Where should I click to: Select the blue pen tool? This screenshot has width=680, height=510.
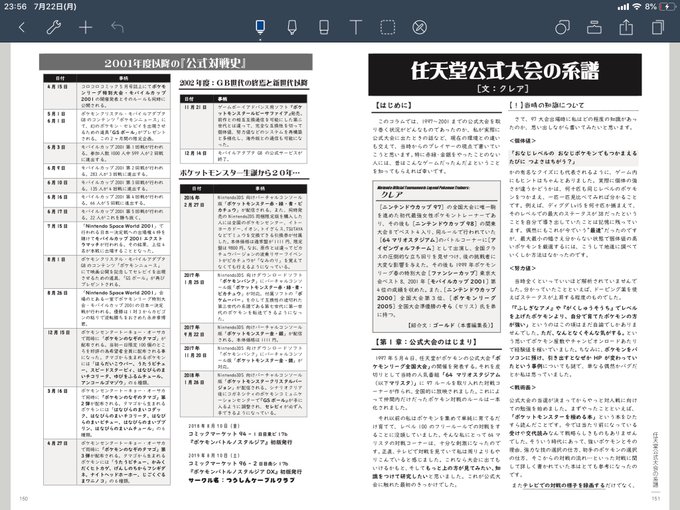pyautogui.click(x=260, y=27)
